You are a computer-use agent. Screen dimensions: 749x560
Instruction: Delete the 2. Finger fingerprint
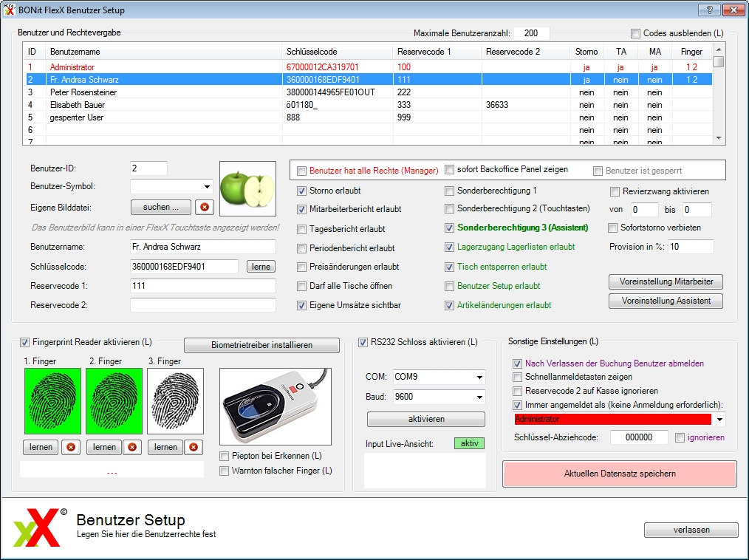[x=132, y=447]
